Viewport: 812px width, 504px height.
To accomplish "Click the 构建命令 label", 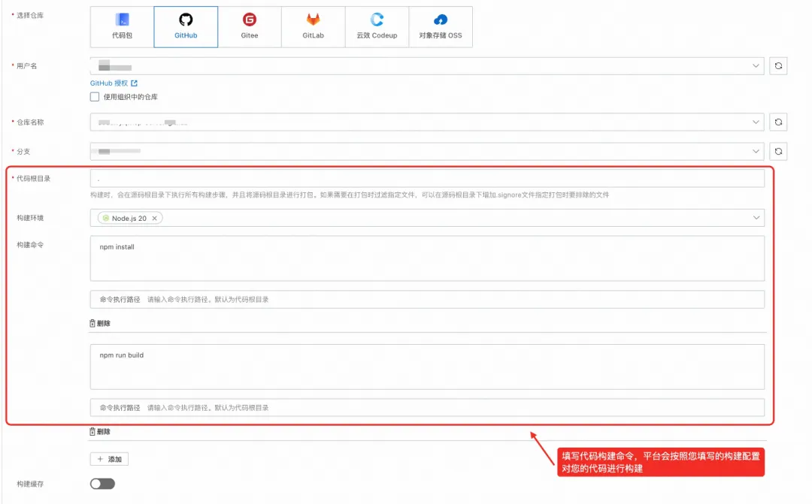I will (30, 245).
